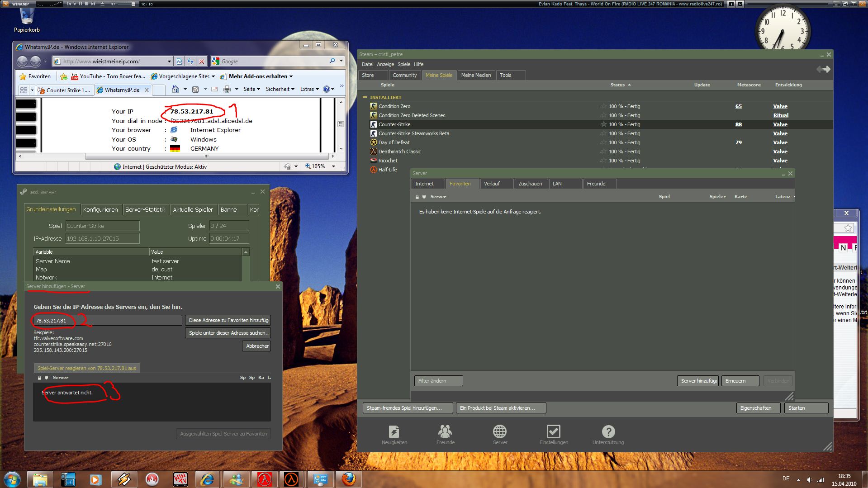Skip to previous track in Winamp
Image resolution: width=868 pixels, height=488 pixels.
click(x=69, y=4)
